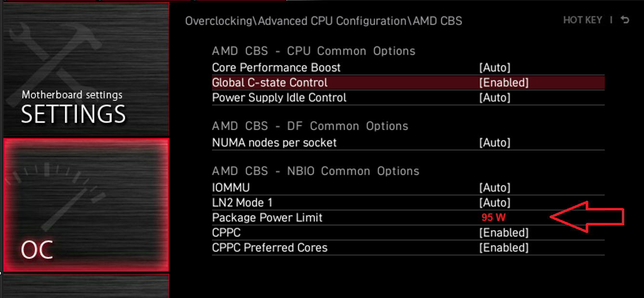Click the back arrow icon
The height and width of the screenshot is (298, 644).
[625, 20]
